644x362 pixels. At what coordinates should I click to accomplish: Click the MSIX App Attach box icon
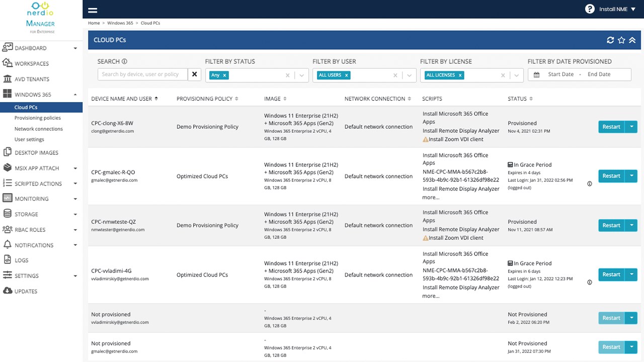tap(8, 168)
